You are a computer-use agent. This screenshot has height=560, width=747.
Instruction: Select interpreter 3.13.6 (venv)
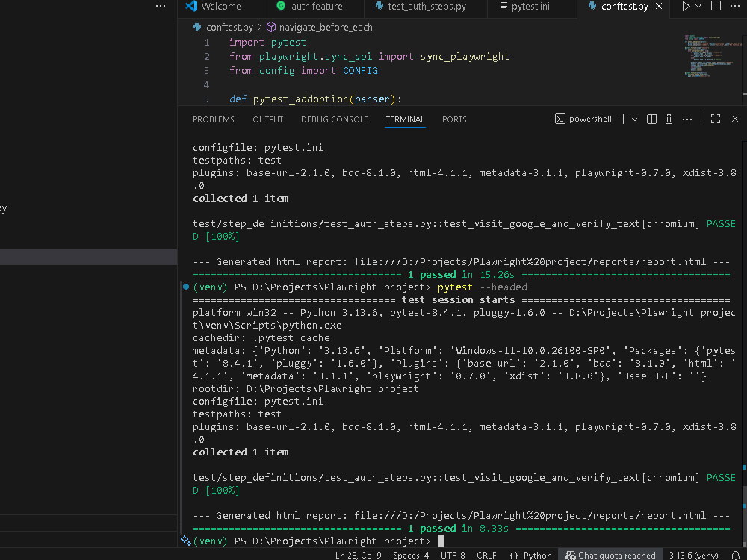693,556
